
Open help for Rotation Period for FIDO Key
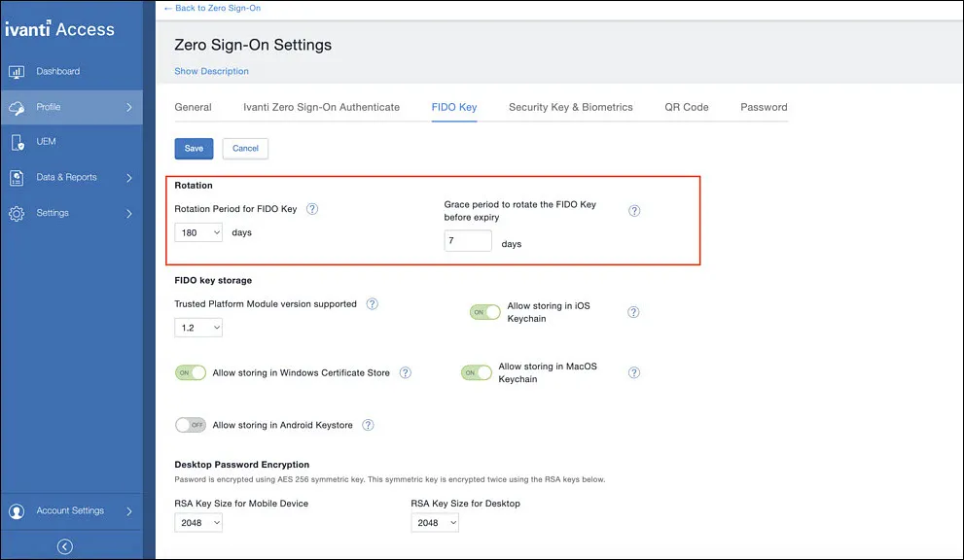[312, 209]
